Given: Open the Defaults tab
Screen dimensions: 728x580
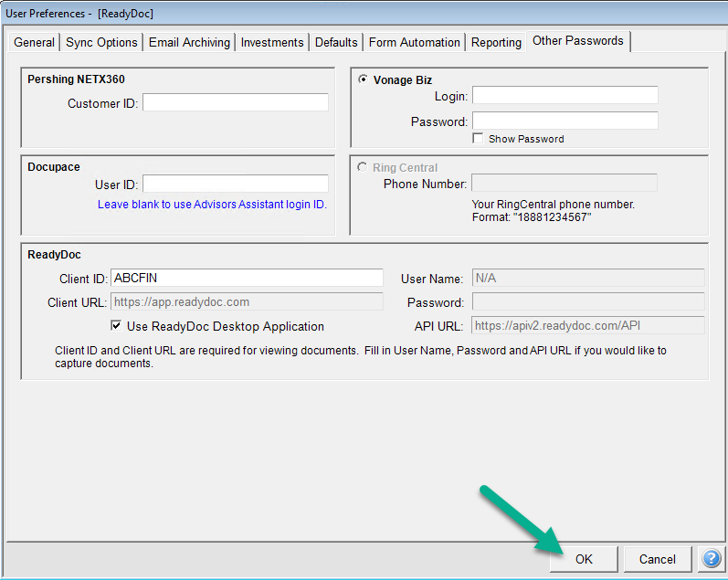Looking at the screenshot, I should click(x=336, y=42).
